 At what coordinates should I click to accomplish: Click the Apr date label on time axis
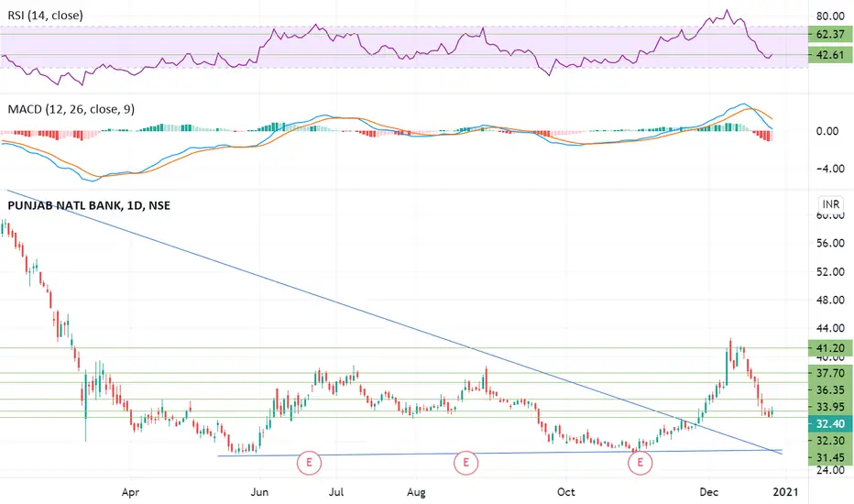click(x=130, y=493)
